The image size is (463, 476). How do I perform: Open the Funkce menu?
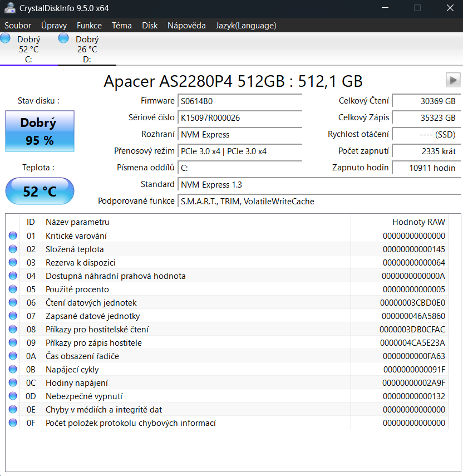click(89, 25)
